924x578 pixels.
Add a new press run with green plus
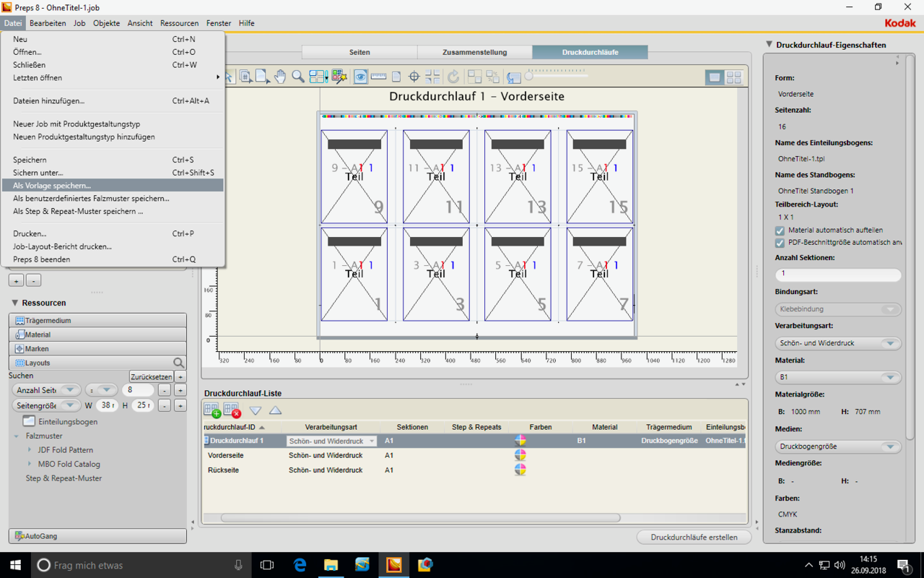212,410
